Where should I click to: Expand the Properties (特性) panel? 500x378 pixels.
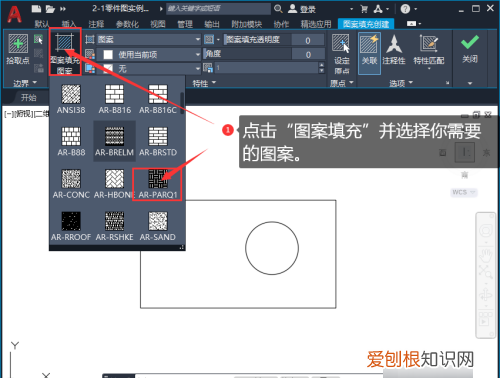[x=204, y=83]
